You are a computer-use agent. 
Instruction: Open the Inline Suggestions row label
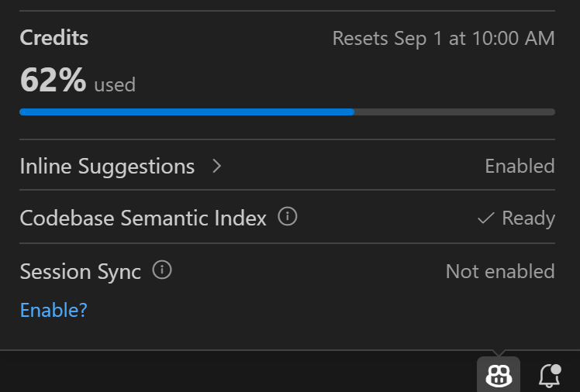(107, 167)
